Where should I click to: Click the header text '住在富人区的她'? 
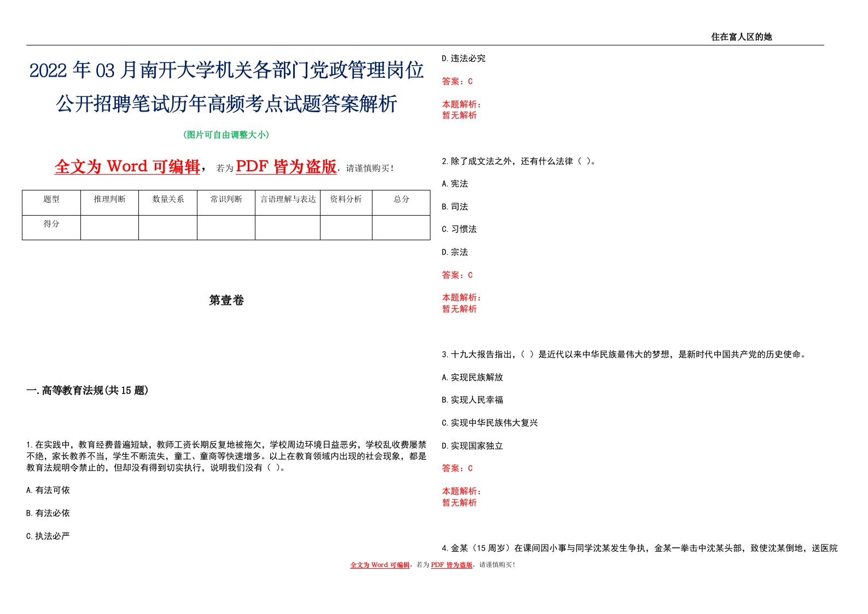tap(741, 37)
